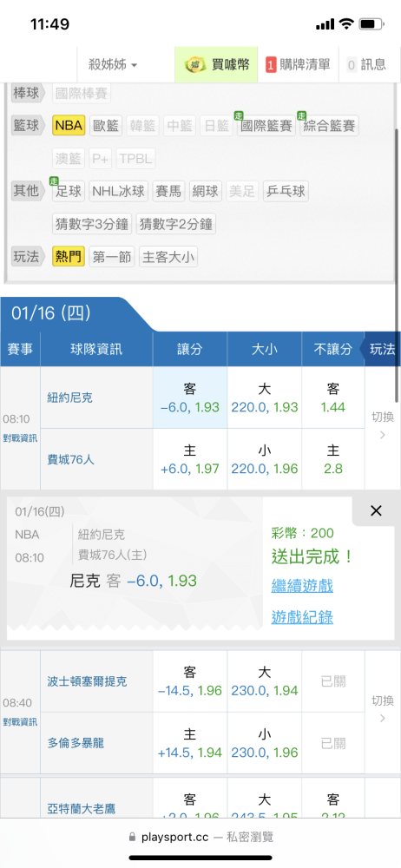The height and width of the screenshot is (868, 401).
Task: Select 歐籃 league filter
Action: 106,126
